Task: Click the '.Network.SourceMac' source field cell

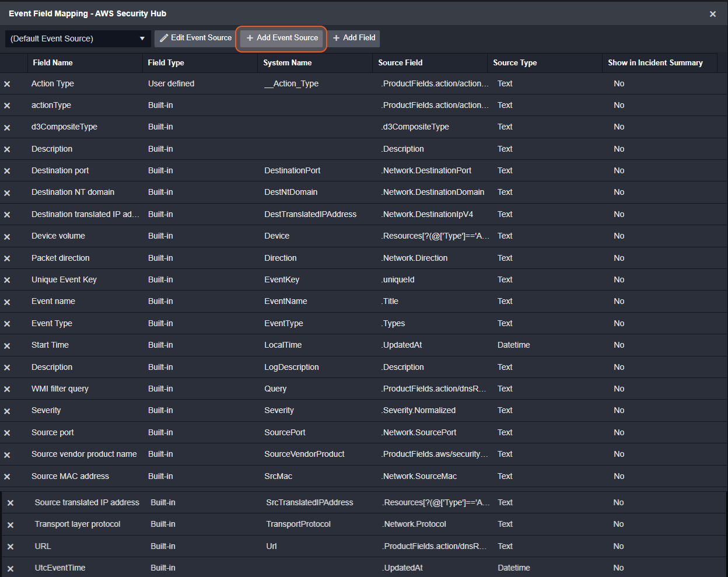Action: click(419, 476)
